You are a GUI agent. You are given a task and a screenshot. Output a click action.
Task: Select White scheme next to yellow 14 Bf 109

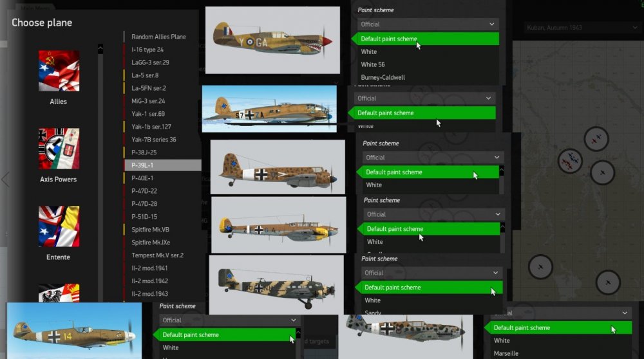(x=171, y=347)
